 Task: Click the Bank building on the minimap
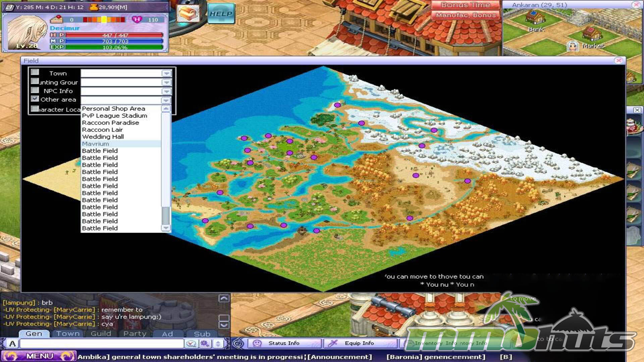(535, 17)
